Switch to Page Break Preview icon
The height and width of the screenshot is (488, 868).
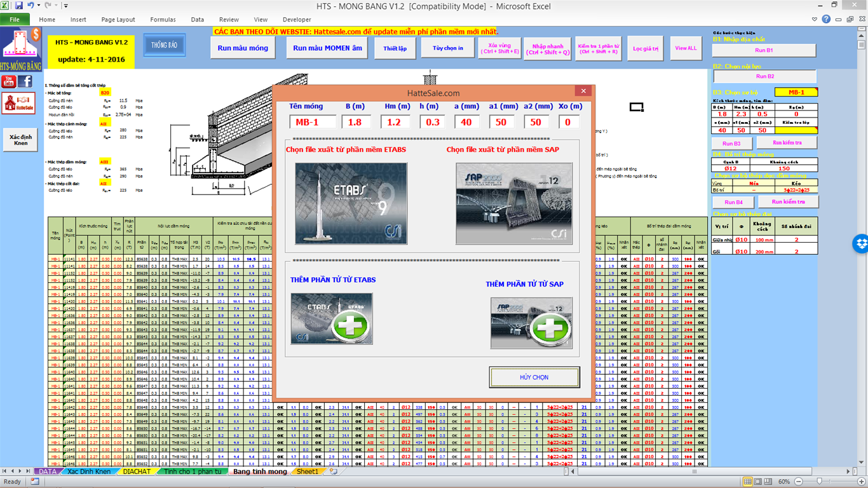[x=770, y=482]
